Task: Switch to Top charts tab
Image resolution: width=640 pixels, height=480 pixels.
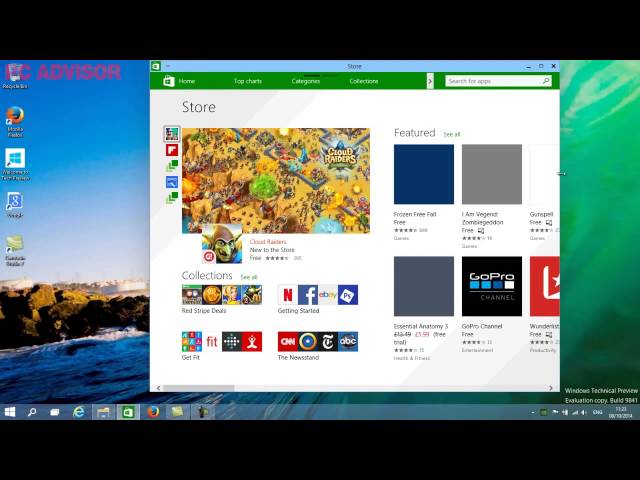Action: (248, 81)
